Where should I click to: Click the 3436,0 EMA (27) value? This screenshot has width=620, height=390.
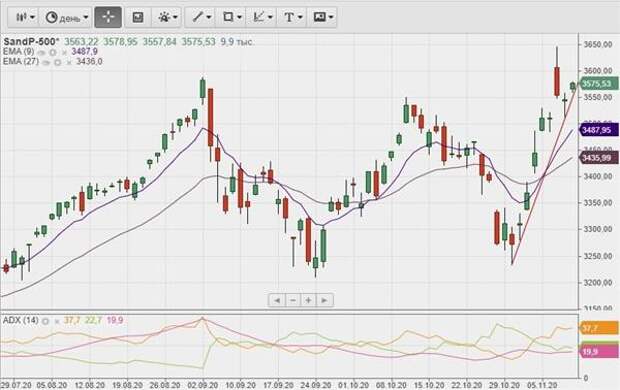tap(89, 62)
